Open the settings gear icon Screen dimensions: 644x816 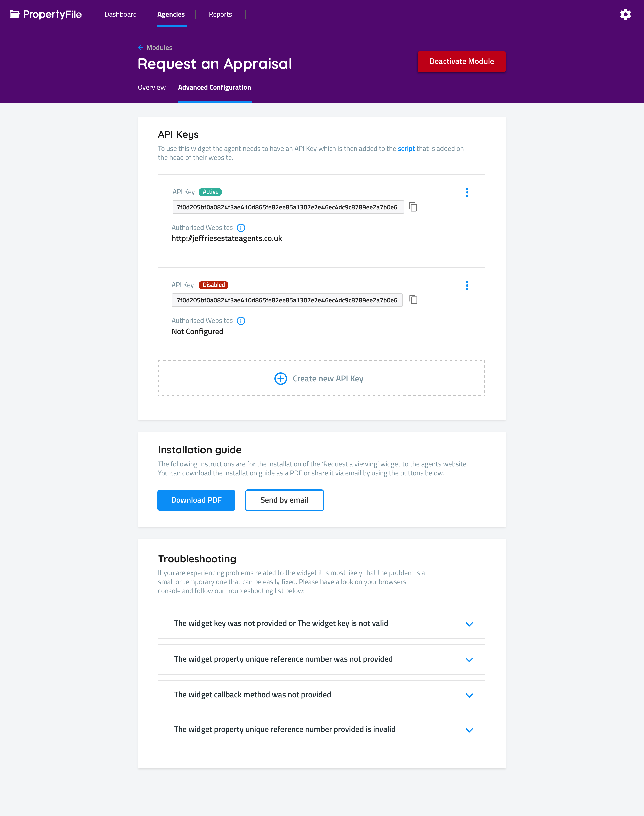(625, 14)
